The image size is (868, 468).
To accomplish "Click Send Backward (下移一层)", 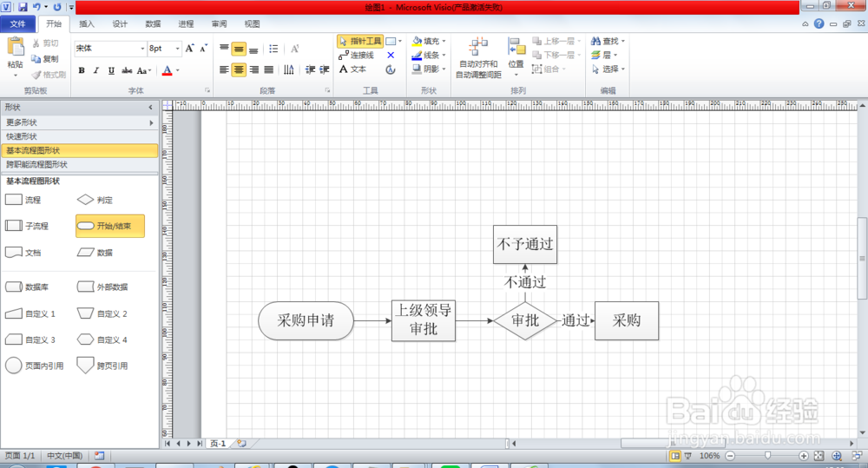I will pyautogui.click(x=556, y=55).
